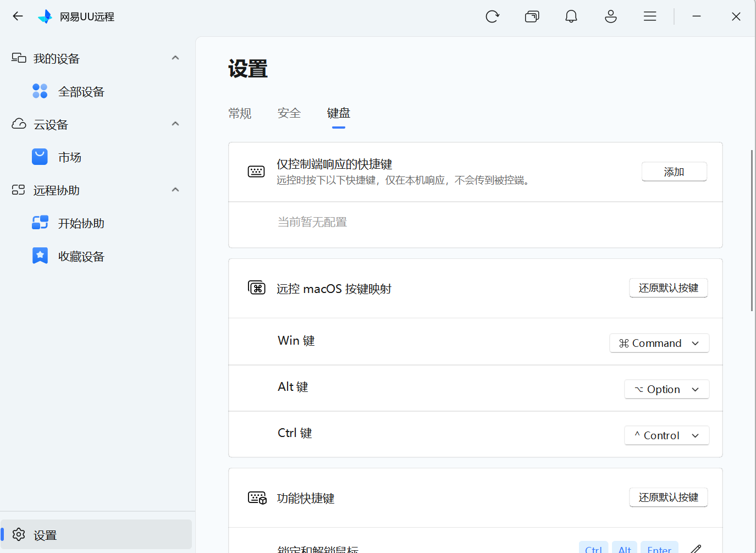This screenshot has height=553, width=756.
Task: Click the settings page vertical scrollbar
Action: [752, 230]
